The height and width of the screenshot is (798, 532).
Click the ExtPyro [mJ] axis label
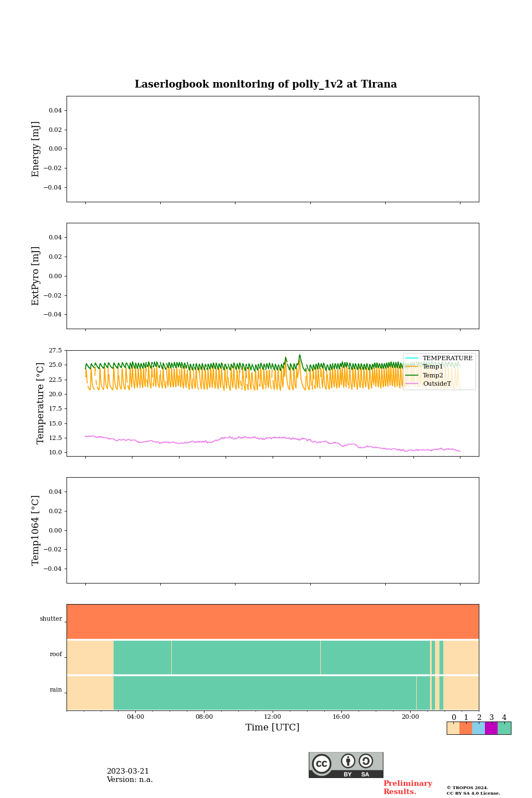36,276
